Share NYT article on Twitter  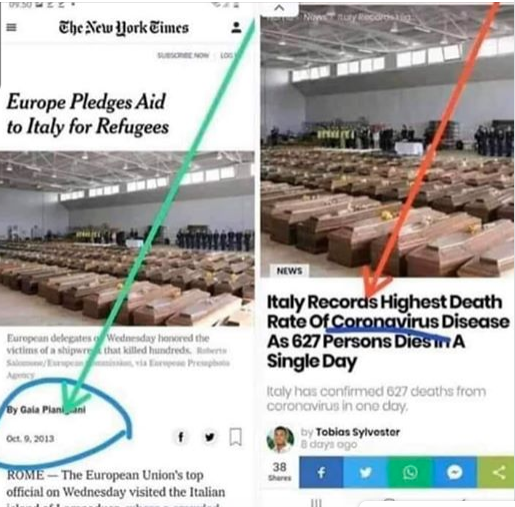click(209, 437)
